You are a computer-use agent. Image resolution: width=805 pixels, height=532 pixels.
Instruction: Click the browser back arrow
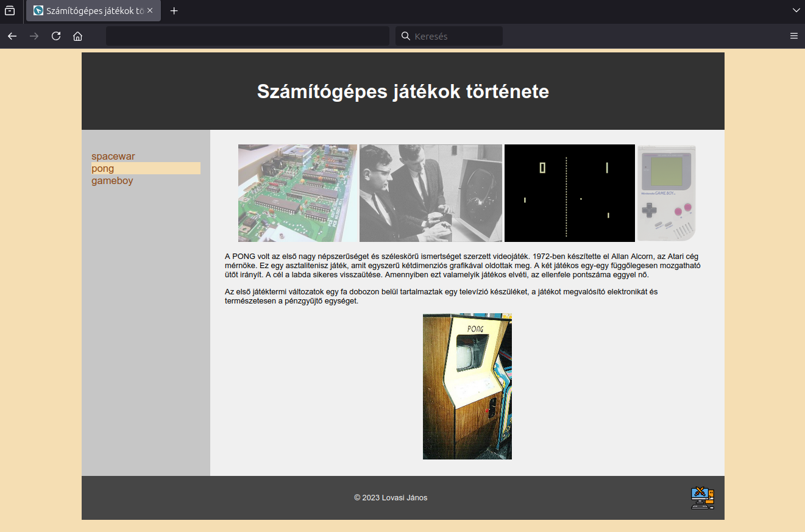click(x=12, y=36)
